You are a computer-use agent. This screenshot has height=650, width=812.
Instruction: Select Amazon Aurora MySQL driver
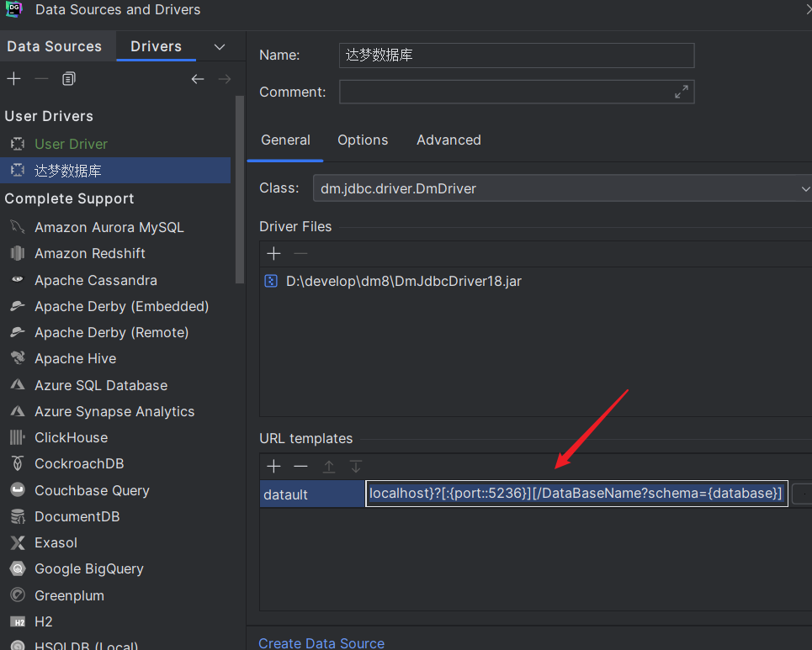click(115, 227)
